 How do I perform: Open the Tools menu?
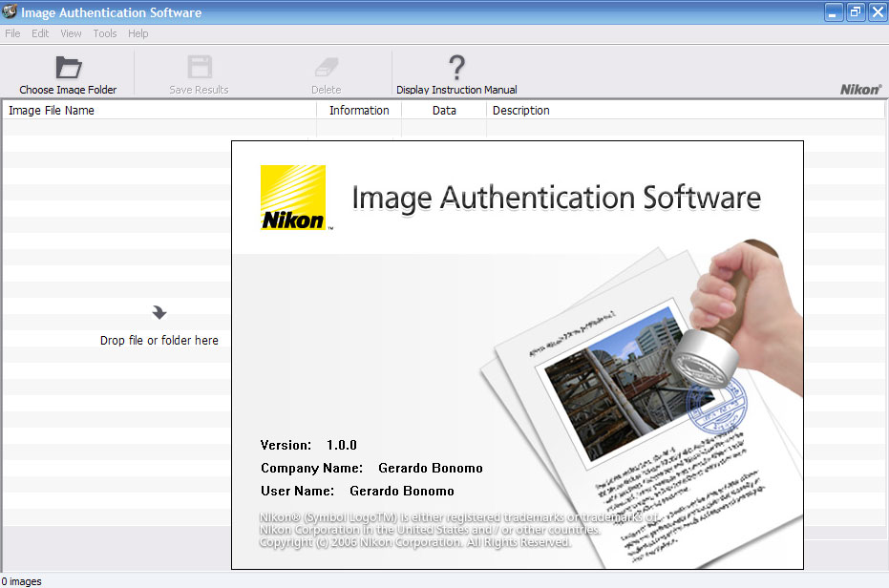click(105, 33)
